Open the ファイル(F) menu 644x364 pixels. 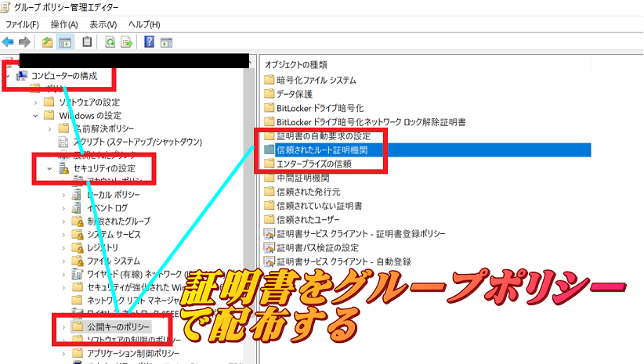click(x=22, y=24)
